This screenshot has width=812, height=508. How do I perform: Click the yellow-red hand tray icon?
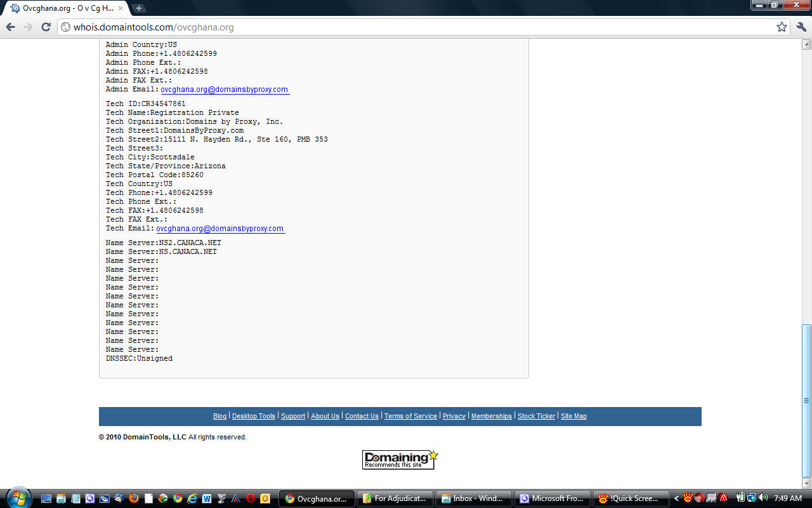[x=688, y=498]
